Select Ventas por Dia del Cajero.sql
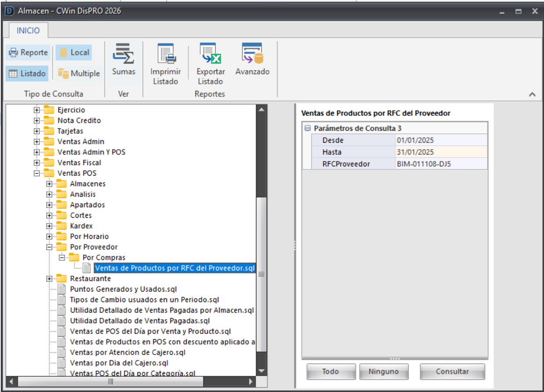This screenshot has height=392, width=544. (x=119, y=363)
